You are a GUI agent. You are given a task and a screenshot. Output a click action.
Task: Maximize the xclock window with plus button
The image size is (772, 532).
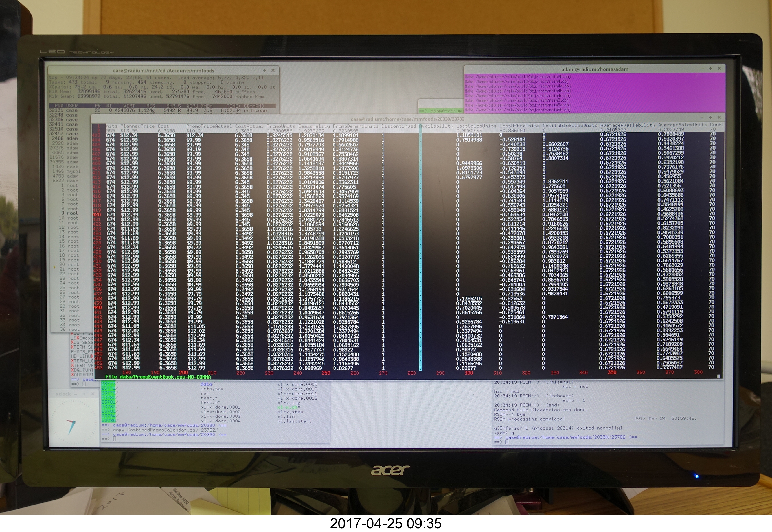(x=84, y=394)
